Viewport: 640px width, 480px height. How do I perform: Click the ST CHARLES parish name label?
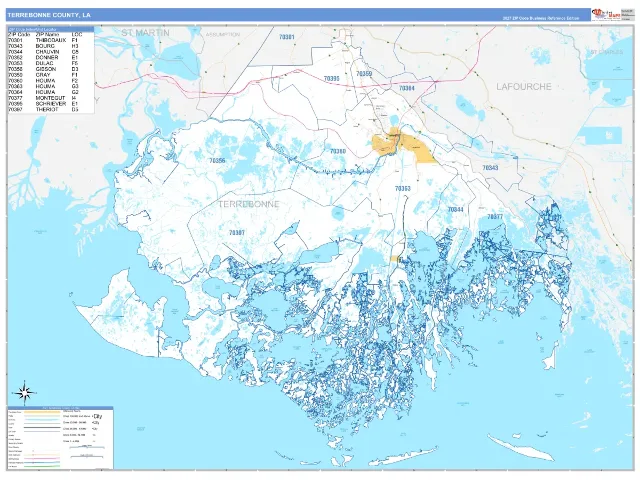[606, 52]
